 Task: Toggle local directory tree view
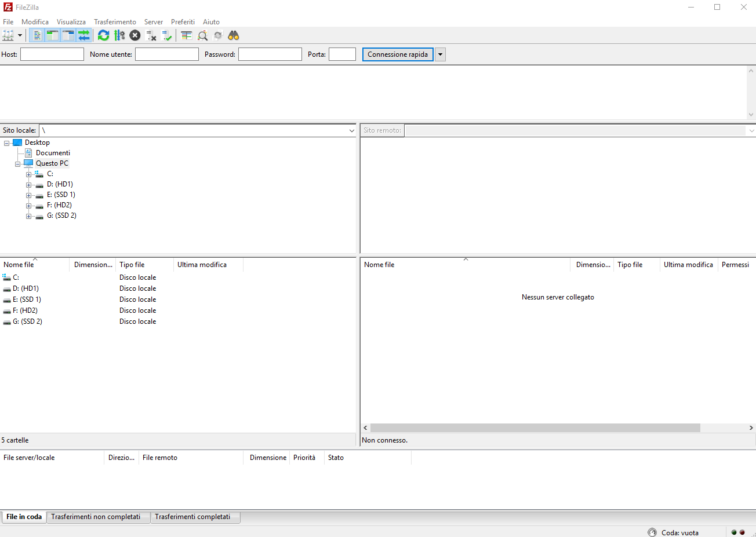click(52, 35)
